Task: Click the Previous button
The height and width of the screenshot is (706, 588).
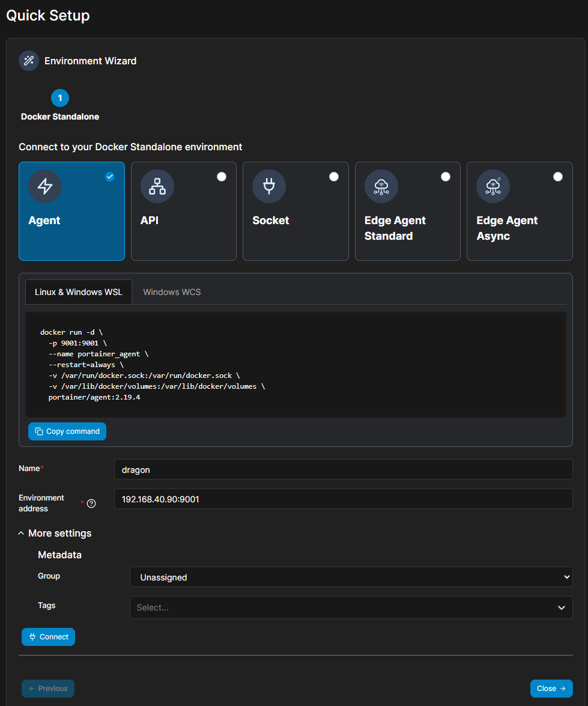Action: point(48,689)
